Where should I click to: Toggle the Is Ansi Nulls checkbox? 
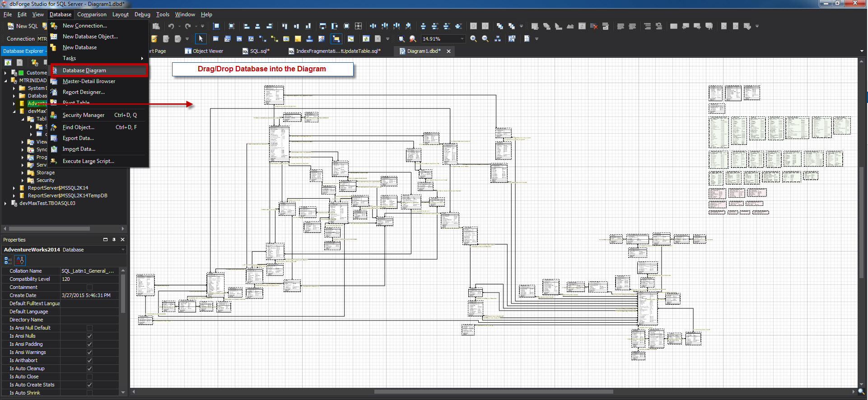coord(89,336)
